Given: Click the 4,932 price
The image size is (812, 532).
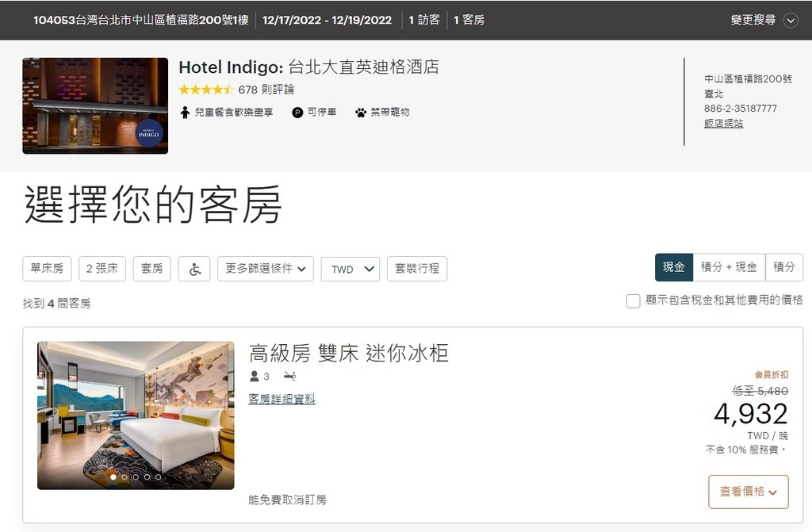Looking at the screenshot, I should (x=751, y=413).
